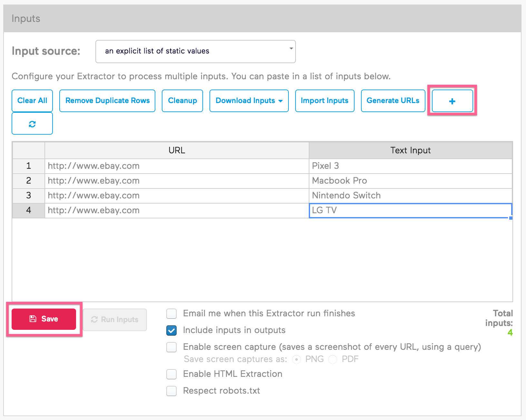526x420 pixels.
Task: Uncheck Include inputs in outputs
Action: click(x=171, y=330)
